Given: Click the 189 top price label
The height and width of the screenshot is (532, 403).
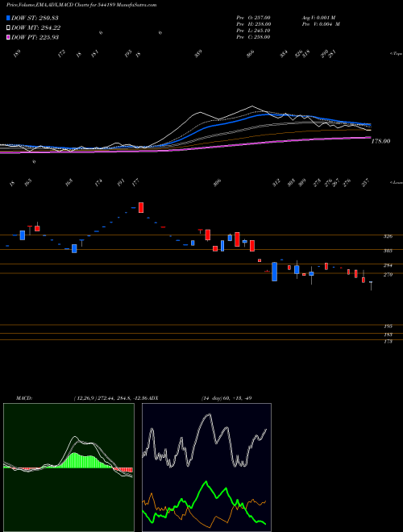Looking at the screenshot, I should point(17,54).
